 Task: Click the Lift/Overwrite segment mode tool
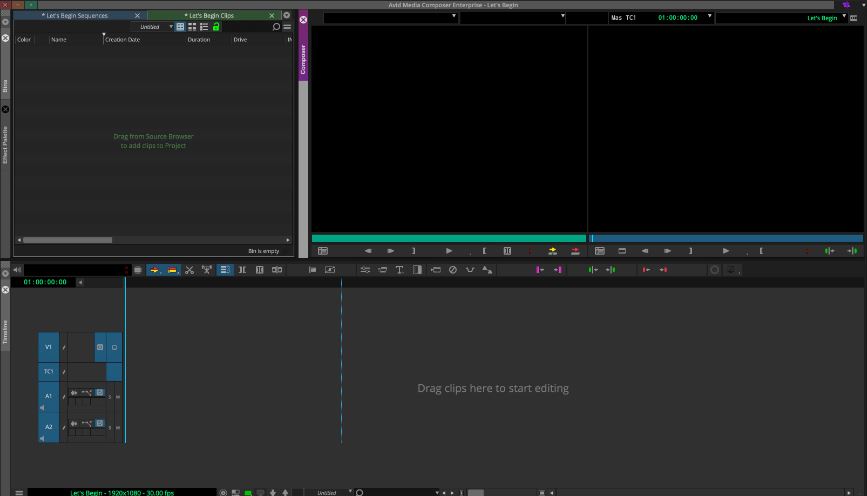coord(172,270)
